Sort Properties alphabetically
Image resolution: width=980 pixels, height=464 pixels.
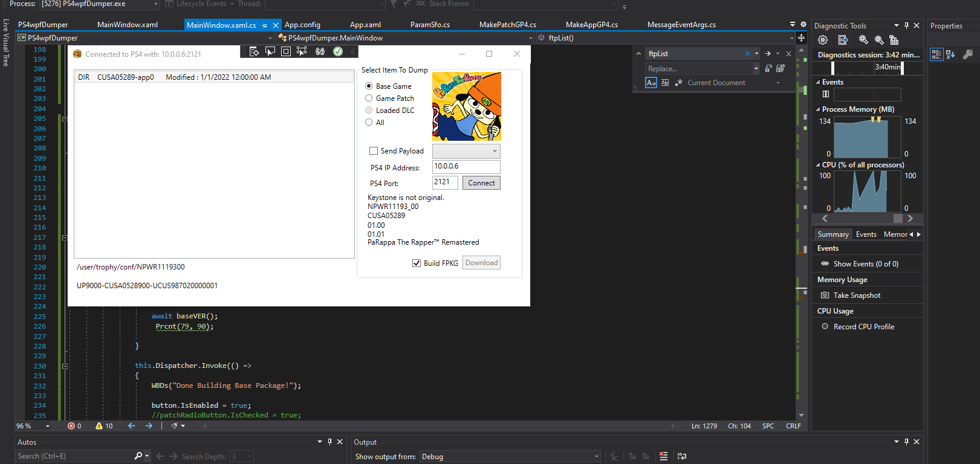950,54
